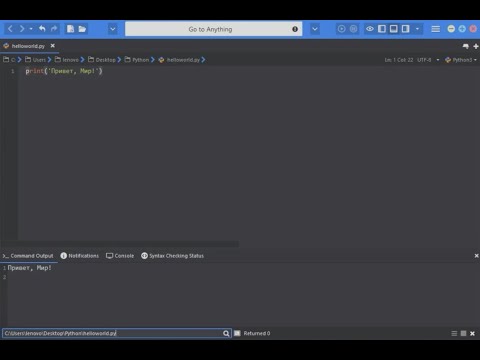Click line number 1 in the gutter
The width and height of the screenshot is (480, 360).
coord(13,71)
